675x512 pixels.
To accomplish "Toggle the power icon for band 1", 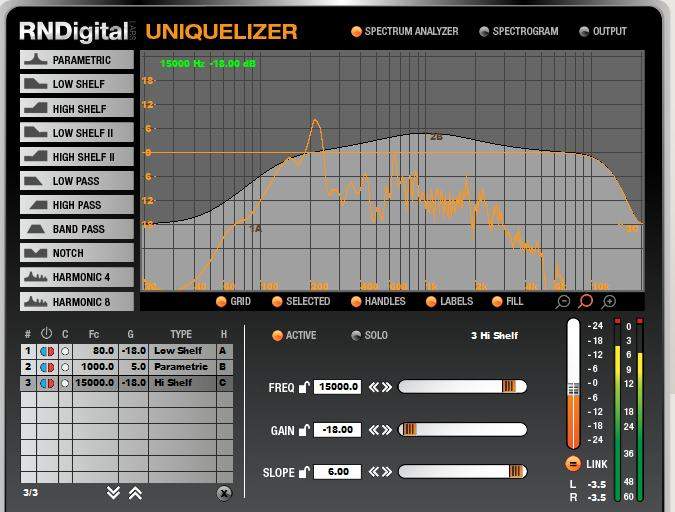I will point(46,351).
